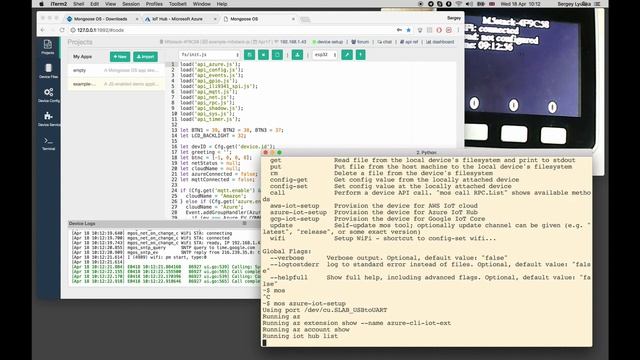
Task: Open the esp32 platform dropdown
Action: click(325, 55)
